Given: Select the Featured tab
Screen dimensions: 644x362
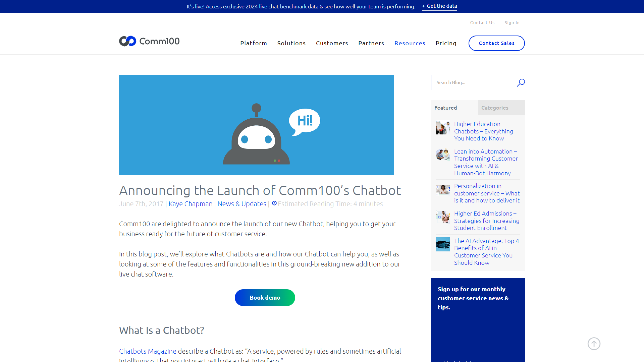Looking at the screenshot, I should coord(446,107).
